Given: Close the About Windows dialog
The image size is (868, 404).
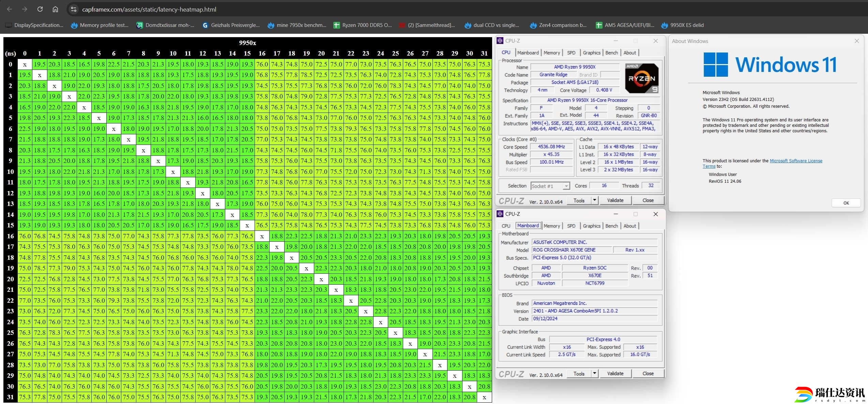Looking at the screenshot, I should (856, 41).
